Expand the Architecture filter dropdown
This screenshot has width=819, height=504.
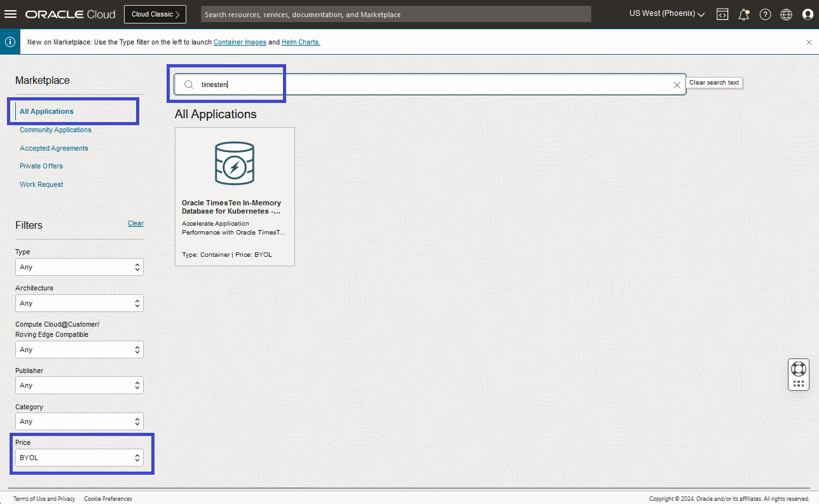79,303
